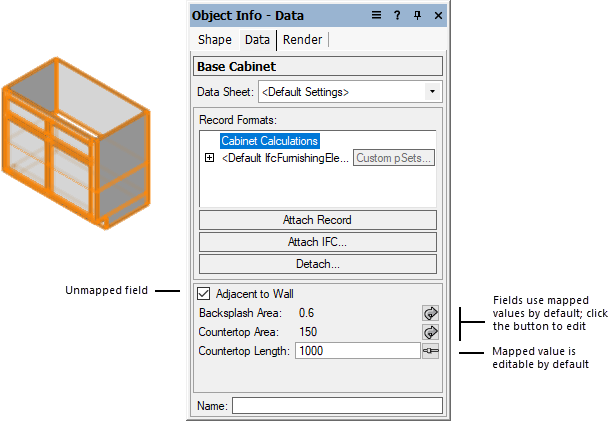
Task: Click the help question mark icon
Action: (397, 15)
